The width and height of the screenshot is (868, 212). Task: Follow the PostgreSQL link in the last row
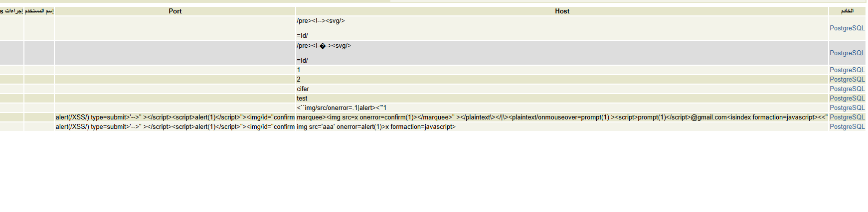847,127
